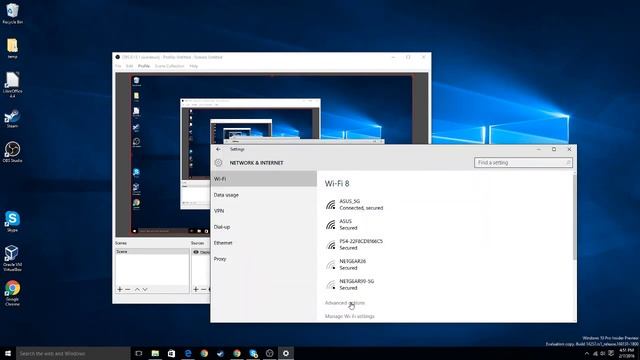The width and height of the screenshot is (640, 360).
Task: Open Microsoft Edge from the taskbar
Action: [x=188, y=353]
